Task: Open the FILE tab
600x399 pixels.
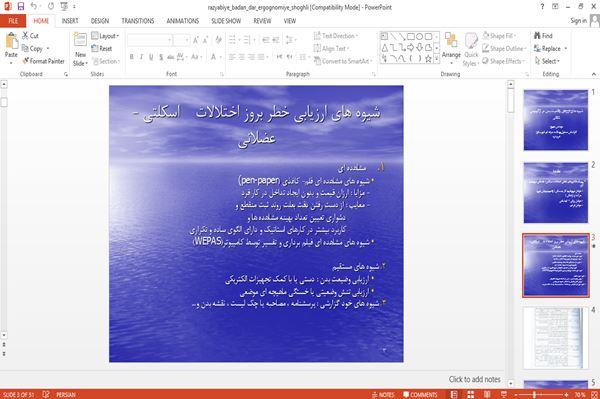Action: [x=13, y=21]
